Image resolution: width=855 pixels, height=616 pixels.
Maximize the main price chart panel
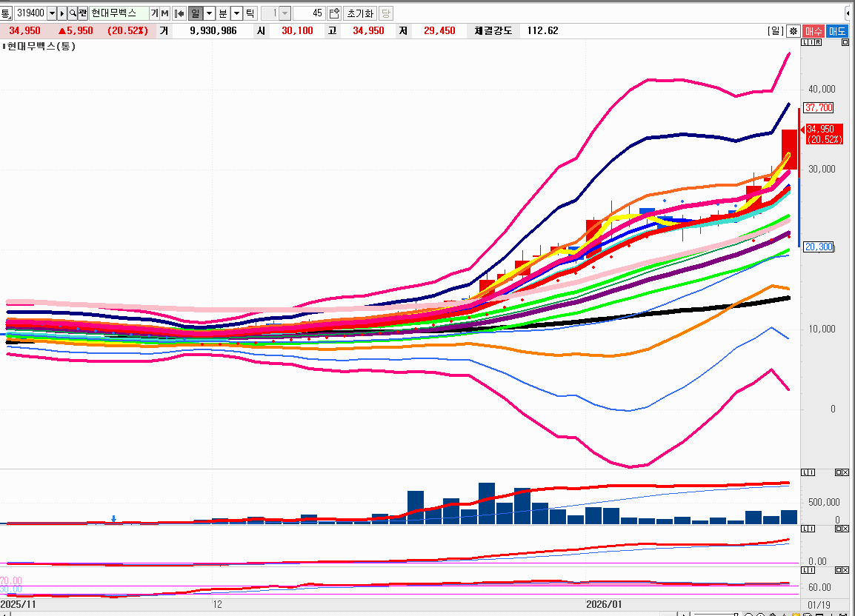[x=845, y=43]
